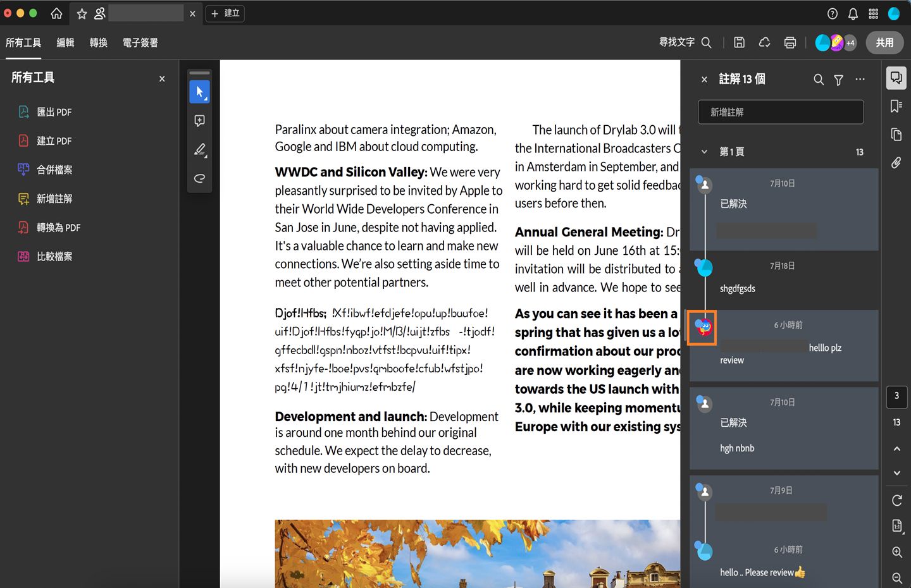Viewport: 911px width, 588px height.
Task: Select the annotation selection arrow tool
Action: click(199, 92)
